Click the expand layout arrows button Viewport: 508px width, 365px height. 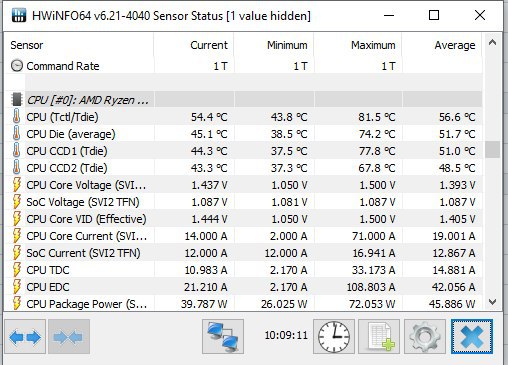click(25, 337)
